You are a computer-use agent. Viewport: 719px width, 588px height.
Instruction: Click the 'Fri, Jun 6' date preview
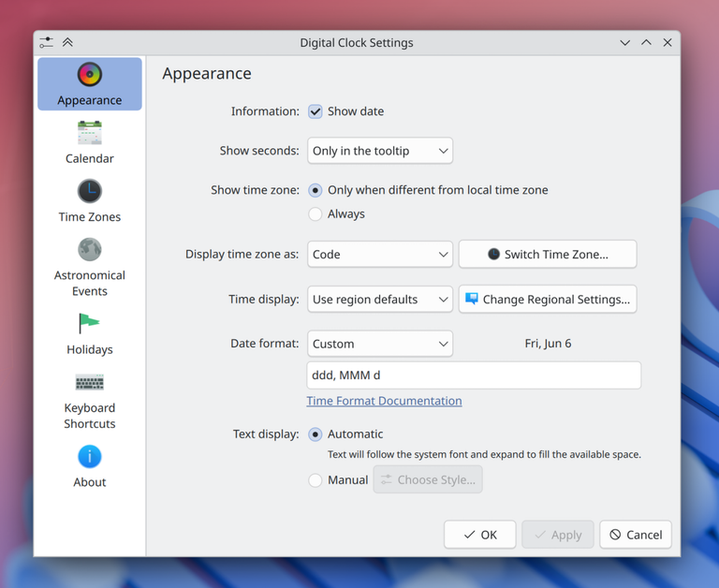[x=548, y=344]
